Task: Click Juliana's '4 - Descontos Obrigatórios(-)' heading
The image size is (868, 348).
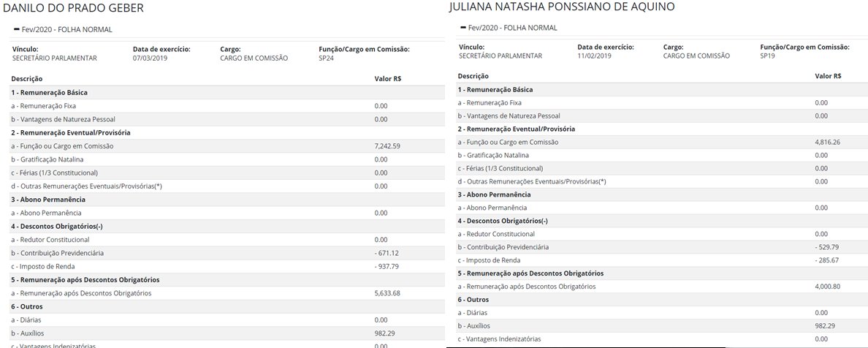Action: (504, 221)
